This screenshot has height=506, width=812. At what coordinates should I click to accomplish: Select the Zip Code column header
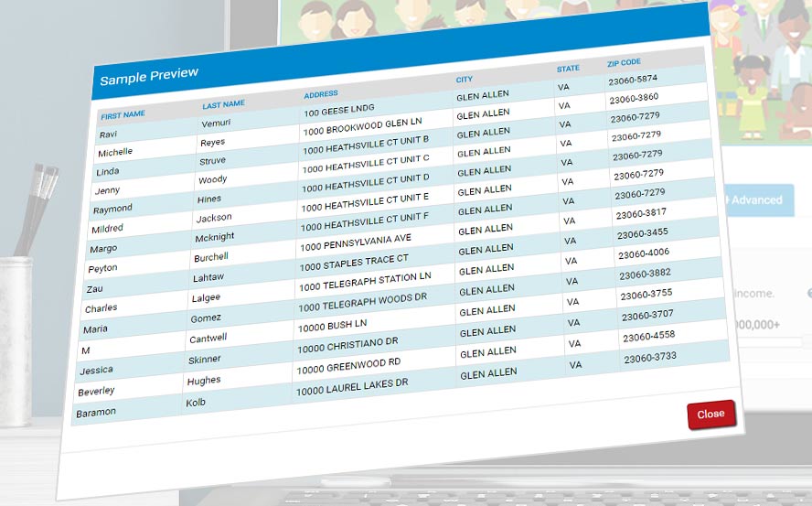(624, 63)
